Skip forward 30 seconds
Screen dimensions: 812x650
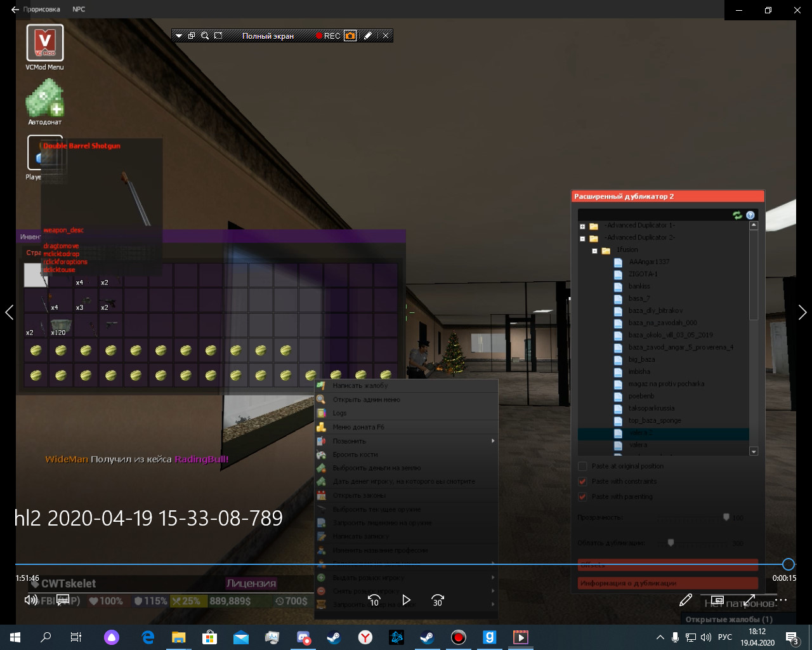point(438,600)
